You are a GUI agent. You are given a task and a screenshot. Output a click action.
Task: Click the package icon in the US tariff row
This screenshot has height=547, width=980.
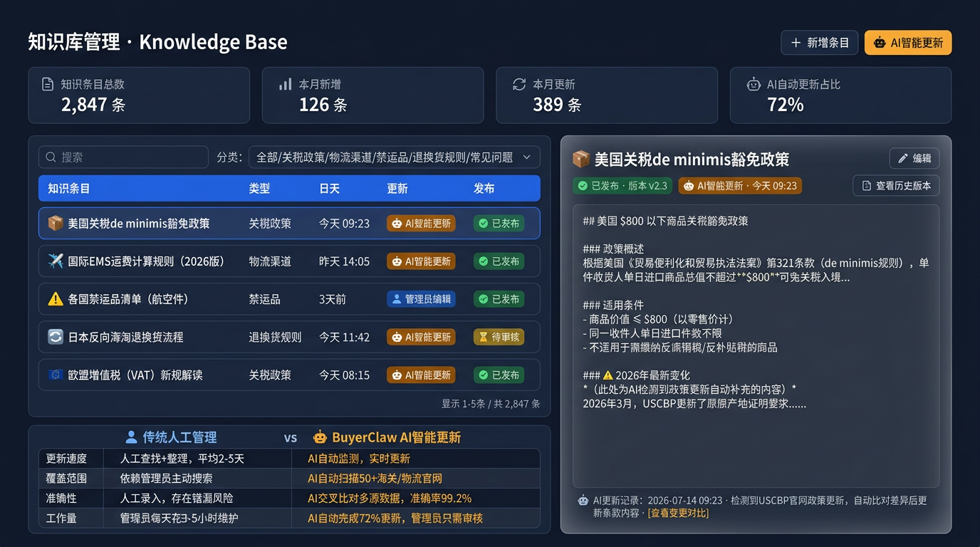[x=56, y=223]
